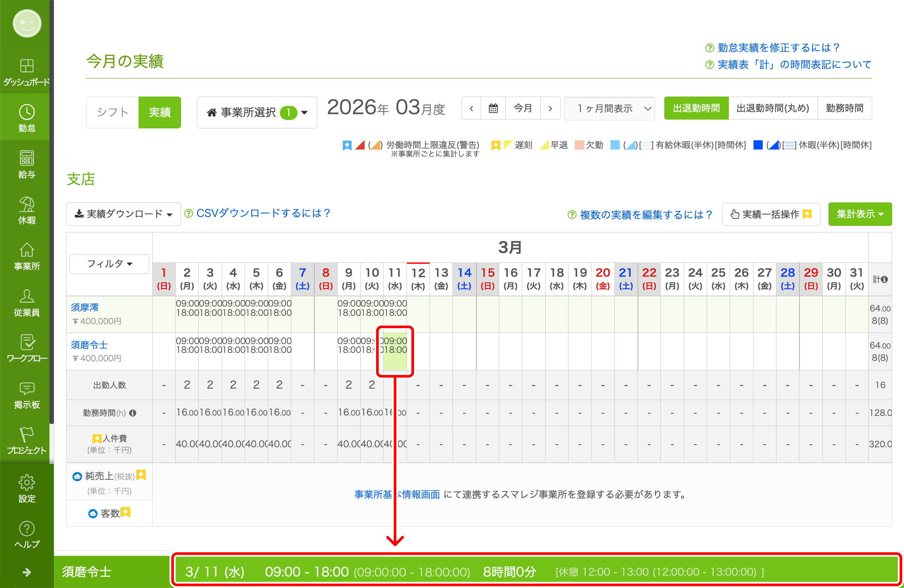The height and width of the screenshot is (588, 904).
Task: Open the プロジェクト flag icon
Action: click(x=26, y=434)
